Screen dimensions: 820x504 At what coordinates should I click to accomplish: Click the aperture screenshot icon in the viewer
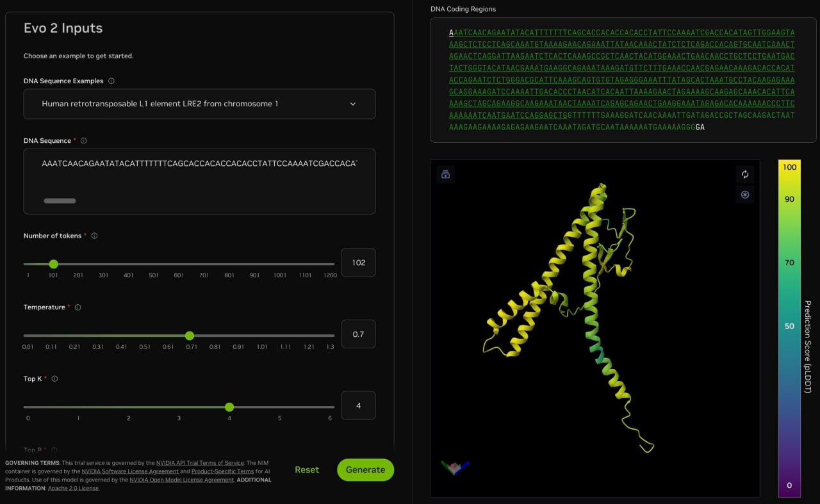745,195
